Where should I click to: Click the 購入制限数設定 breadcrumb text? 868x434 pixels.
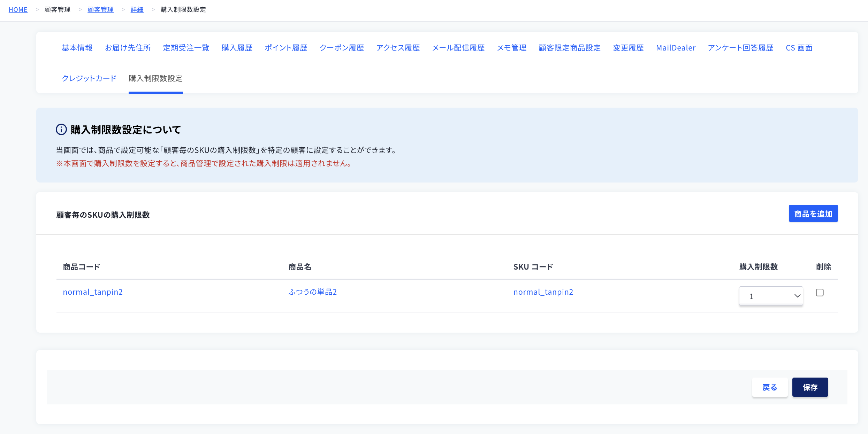(183, 10)
